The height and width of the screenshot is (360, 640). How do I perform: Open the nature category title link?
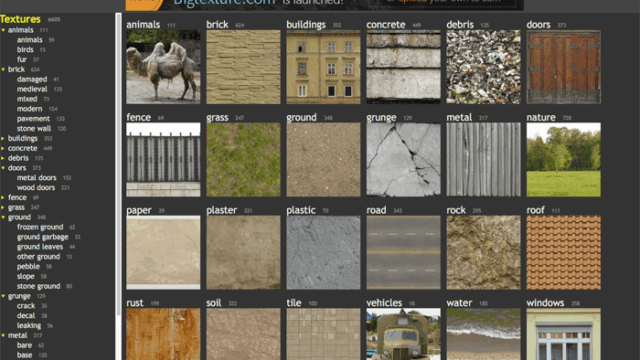(541, 118)
